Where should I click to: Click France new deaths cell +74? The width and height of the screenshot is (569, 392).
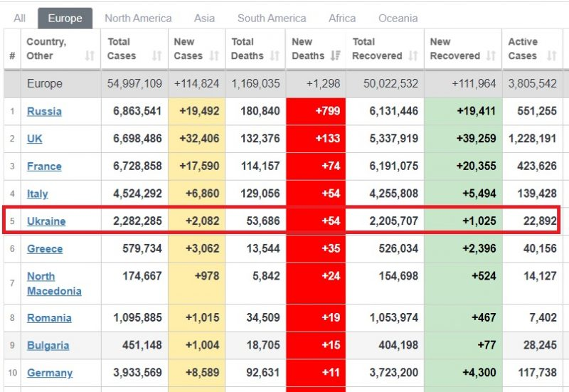tap(316, 166)
